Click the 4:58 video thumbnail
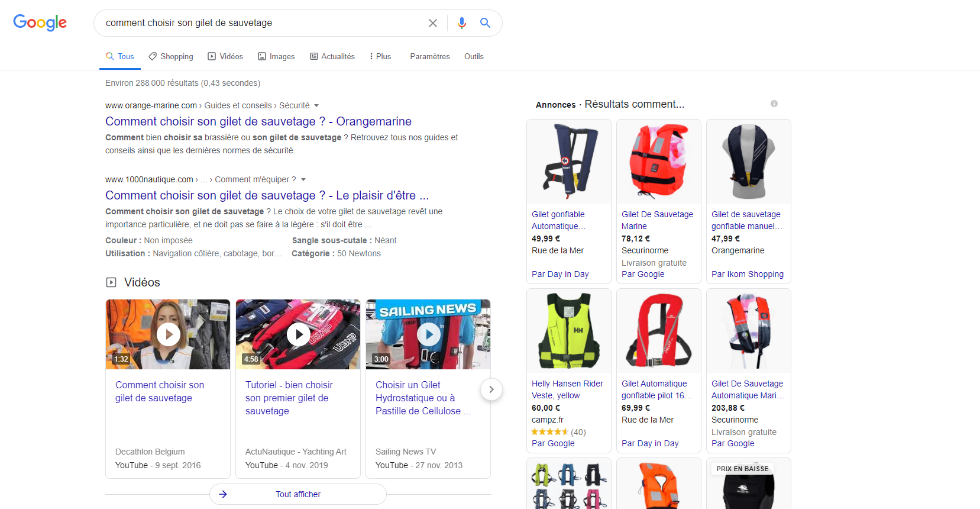This screenshot has width=980, height=509. click(x=298, y=334)
